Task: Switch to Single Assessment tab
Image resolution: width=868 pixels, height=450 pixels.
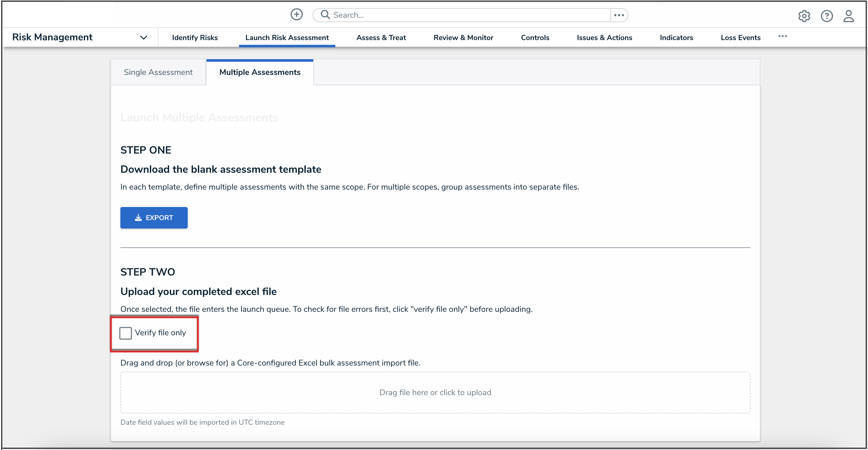Action: [x=158, y=72]
